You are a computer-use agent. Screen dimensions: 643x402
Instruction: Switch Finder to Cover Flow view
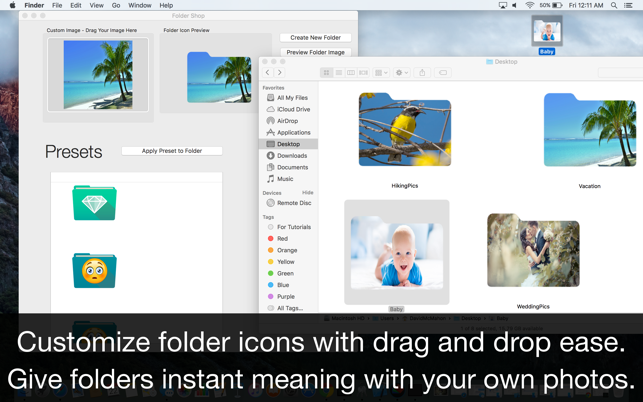click(x=363, y=73)
